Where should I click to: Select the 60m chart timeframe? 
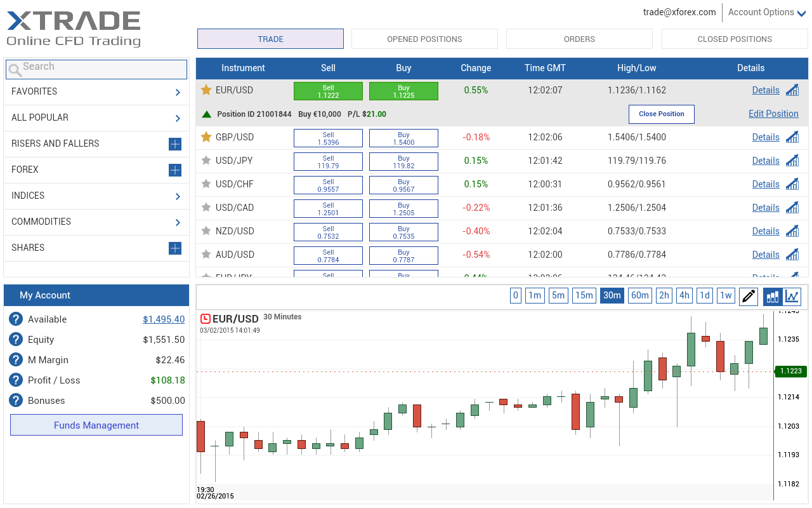(639, 295)
